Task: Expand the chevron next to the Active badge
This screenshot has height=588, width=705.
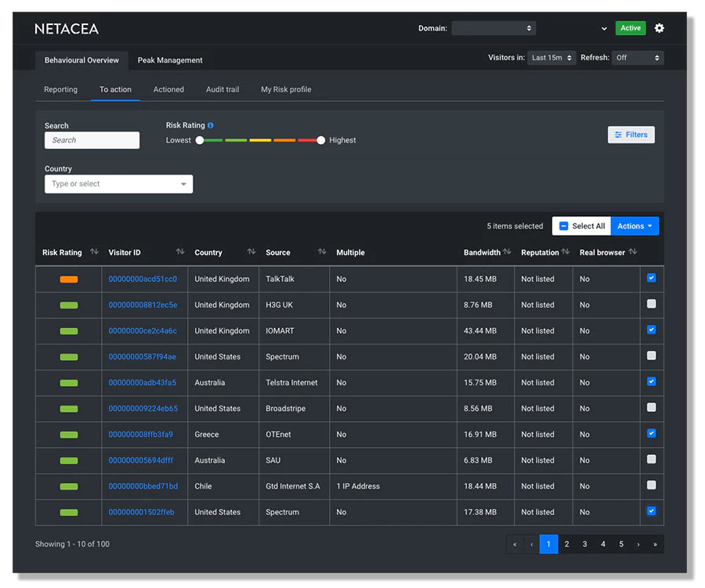Action: point(602,28)
